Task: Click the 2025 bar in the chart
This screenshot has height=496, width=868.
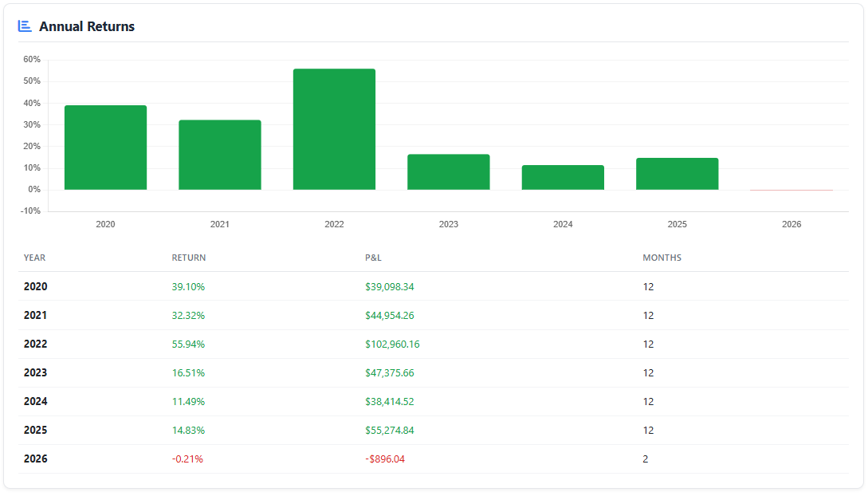Action: [677, 174]
